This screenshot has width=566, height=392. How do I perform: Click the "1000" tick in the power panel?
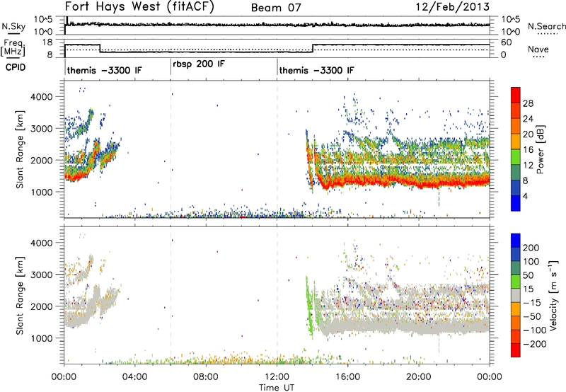(41, 192)
